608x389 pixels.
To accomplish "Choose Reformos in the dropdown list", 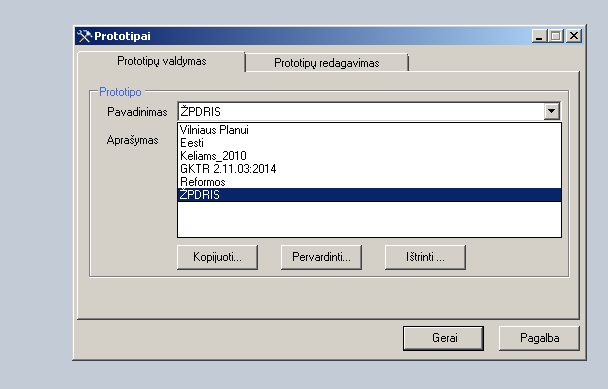I will pos(369,182).
